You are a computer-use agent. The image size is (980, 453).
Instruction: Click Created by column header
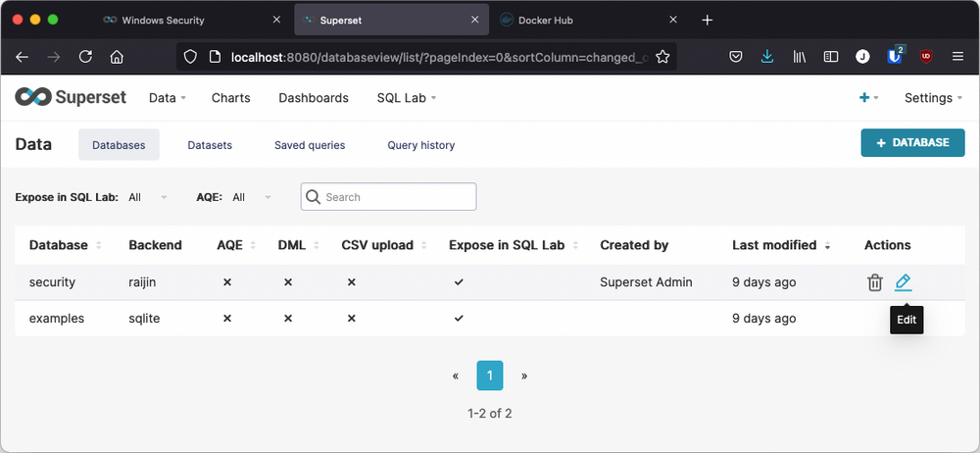click(x=634, y=245)
